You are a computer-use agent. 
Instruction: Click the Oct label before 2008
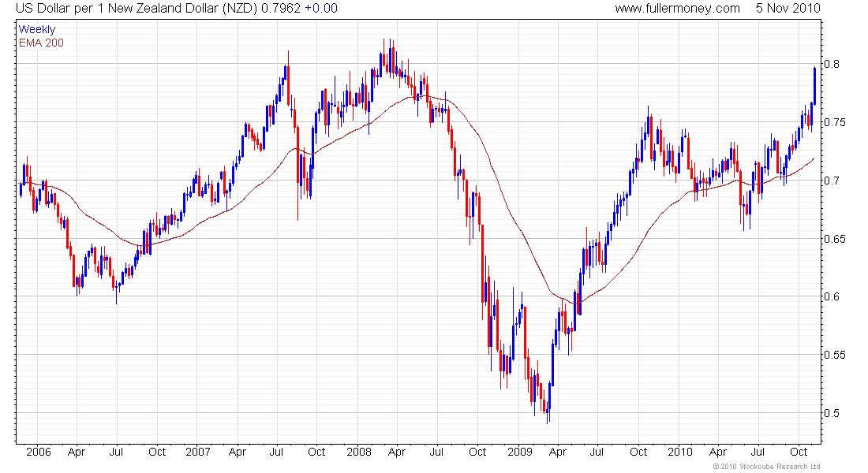pyautogui.click(x=316, y=452)
